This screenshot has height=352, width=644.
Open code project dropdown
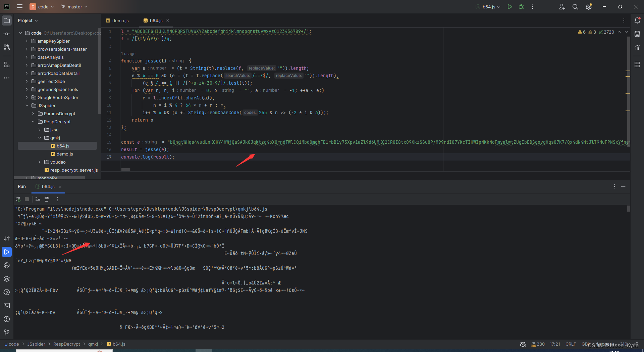pos(42,7)
